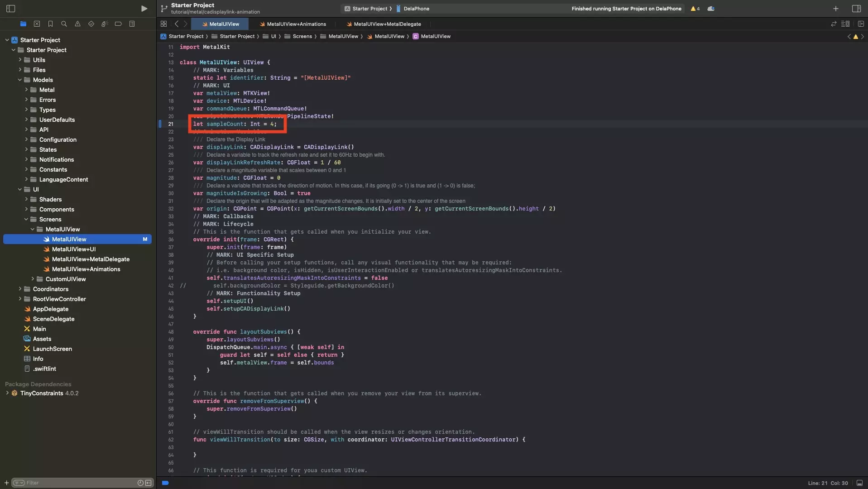Open the Bookmark navigator icon
The image size is (868, 489).
point(51,24)
